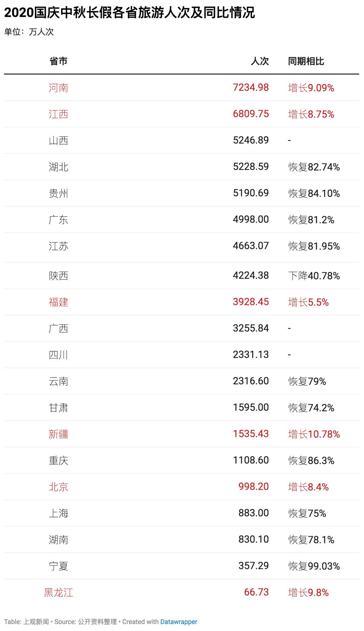Image resolution: width=364 pixels, height=631 pixels.
Task: Click the 单位：万人次 subtitle text
Action: point(29,32)
